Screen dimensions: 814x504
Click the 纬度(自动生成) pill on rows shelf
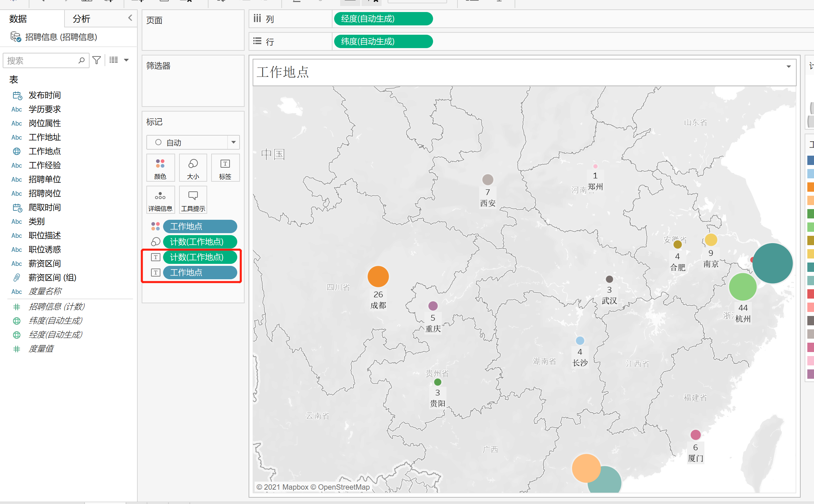[x=383, y=41]
